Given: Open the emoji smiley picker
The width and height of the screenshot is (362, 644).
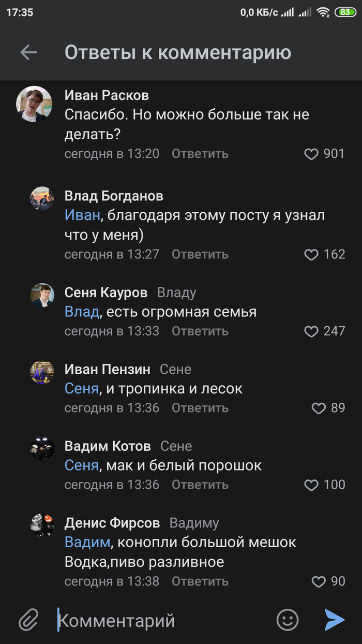Looking at the screenshot, I should coord(288,620).
